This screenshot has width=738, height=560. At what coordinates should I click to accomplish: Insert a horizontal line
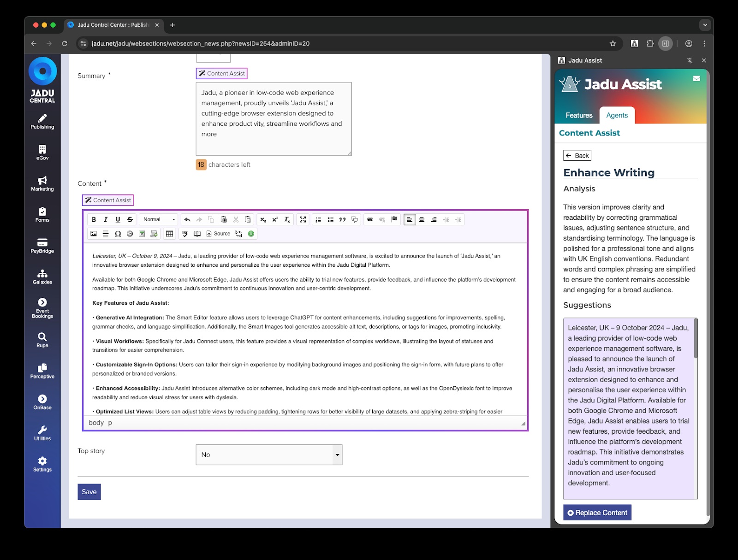[106, 234]
